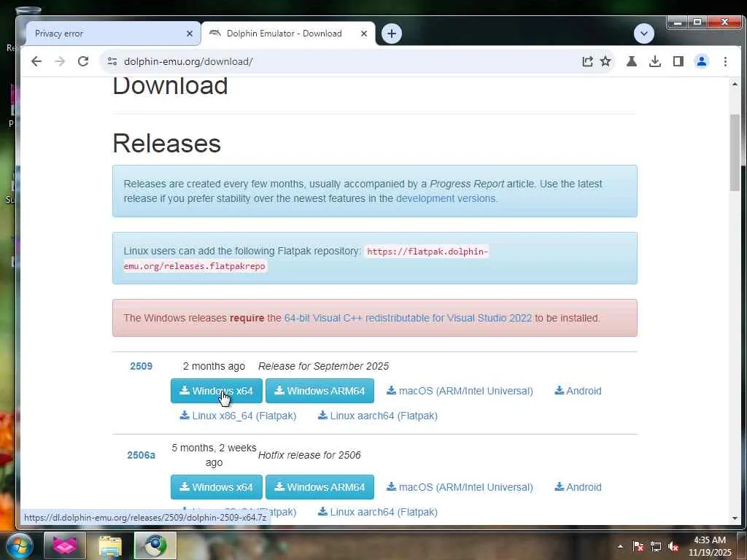
Task: Click the forward navigation arrow
Action: (60, 61)
